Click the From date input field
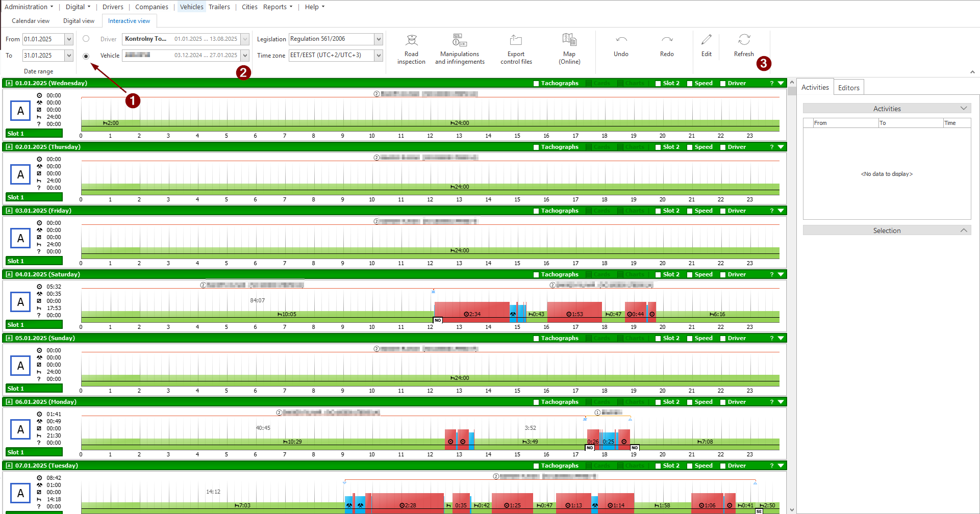 tap(43, 39)
